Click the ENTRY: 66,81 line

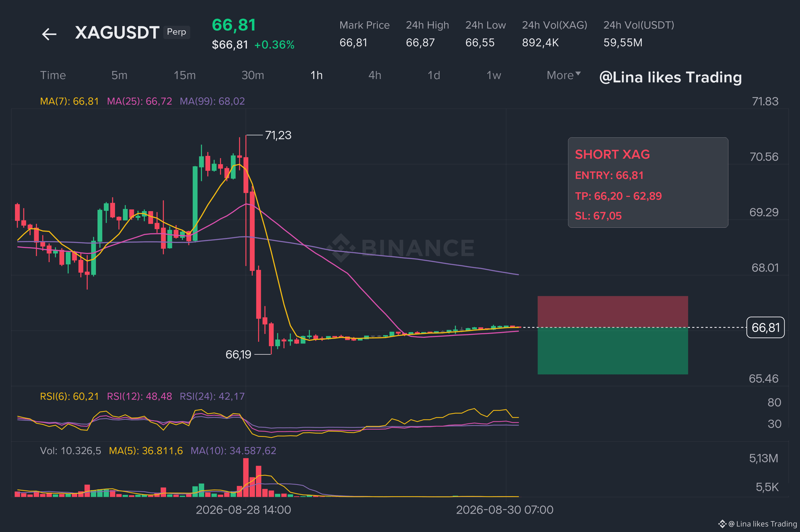click(x=609, y=175)
